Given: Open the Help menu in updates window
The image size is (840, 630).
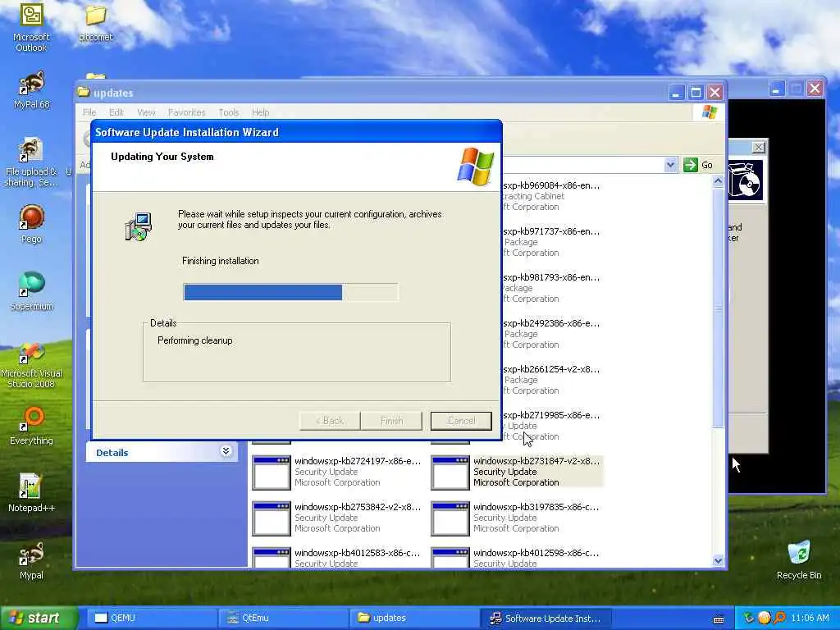Looking at the screenshot, I should [x=260, y=112].
